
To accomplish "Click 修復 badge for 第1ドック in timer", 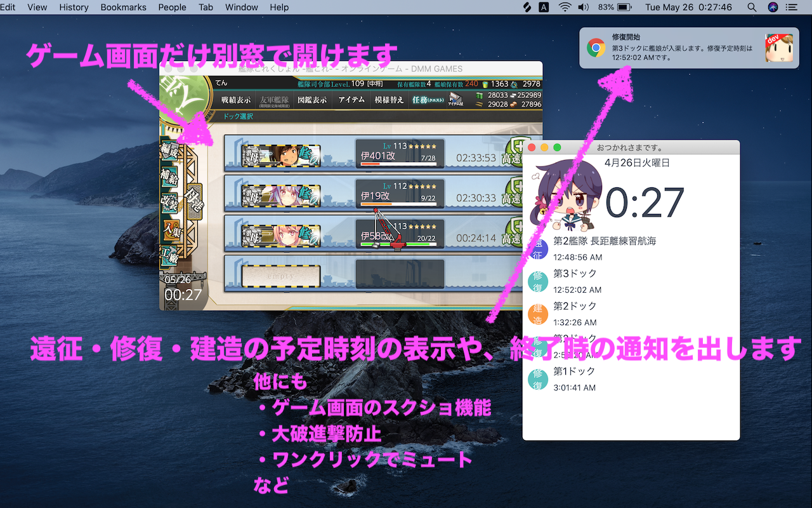I will 537,379.
